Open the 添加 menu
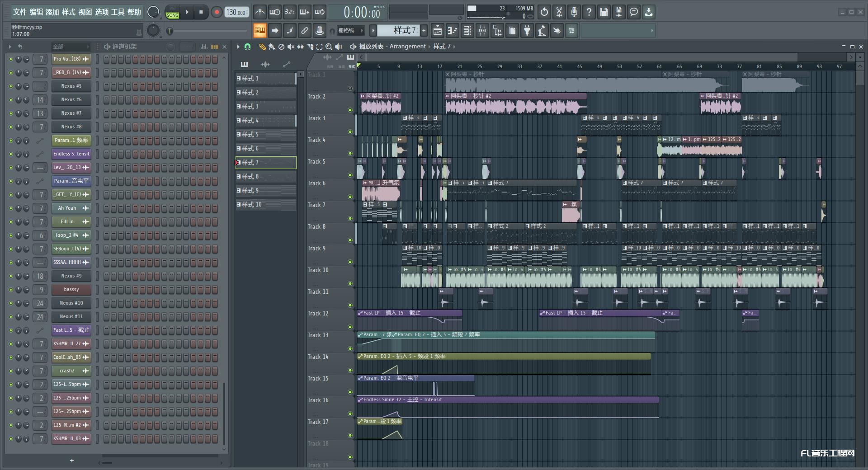Image resolution: width=868 pixels, height=470 pixels. click(x=52, y=12)
